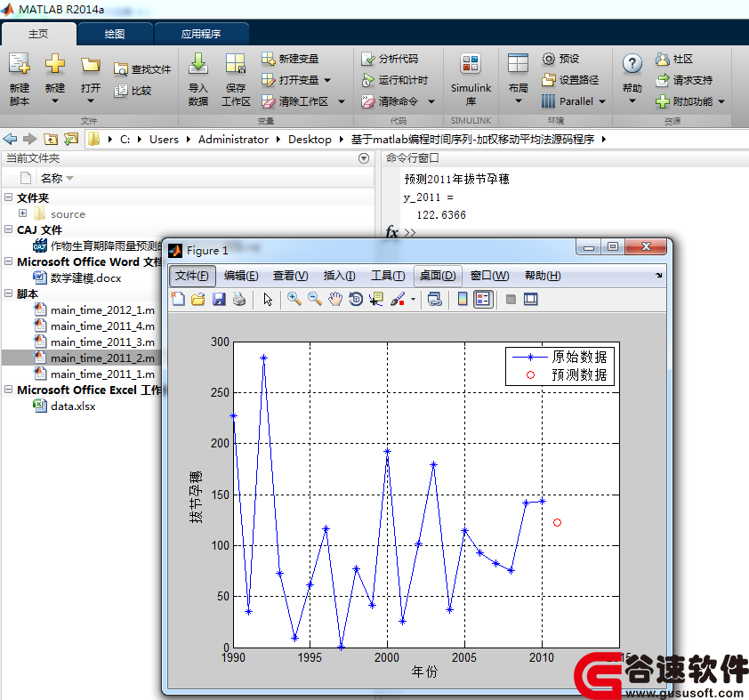Viewport: 749px width, 700px height.
Task: Select Zoom Out tool in Figure 1
Action: (315, 300)
